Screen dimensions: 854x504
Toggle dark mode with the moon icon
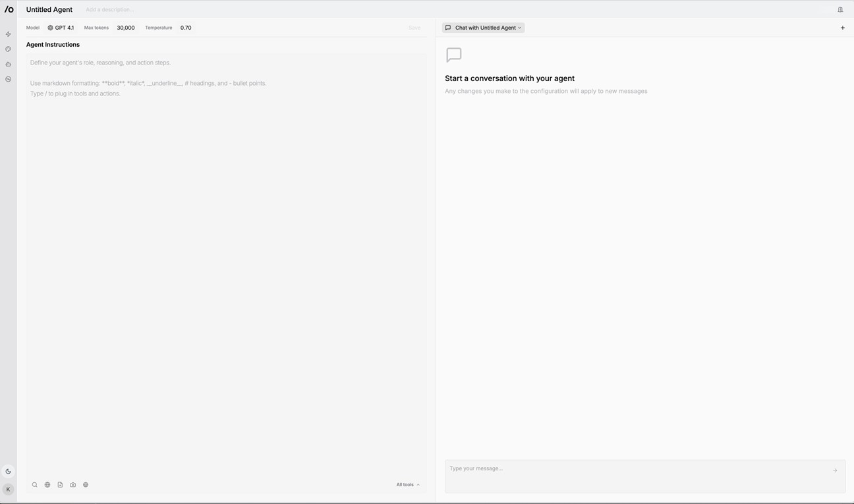click(x=8, y=472)
